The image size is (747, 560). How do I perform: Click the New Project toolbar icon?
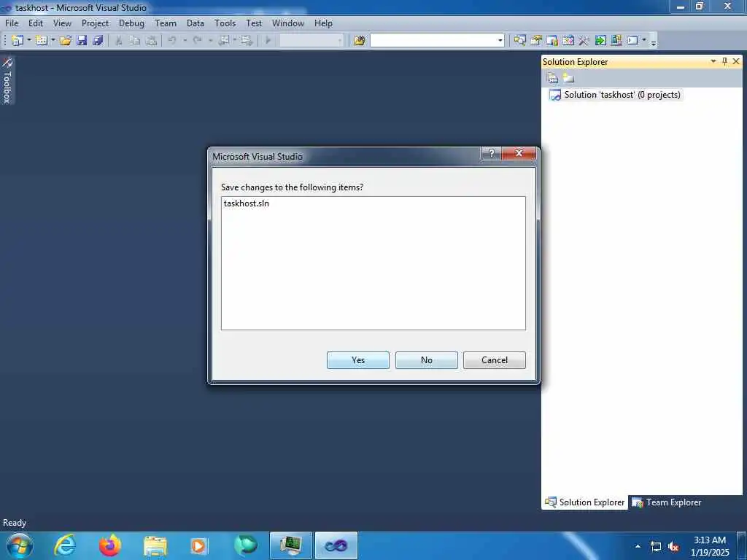18,41
